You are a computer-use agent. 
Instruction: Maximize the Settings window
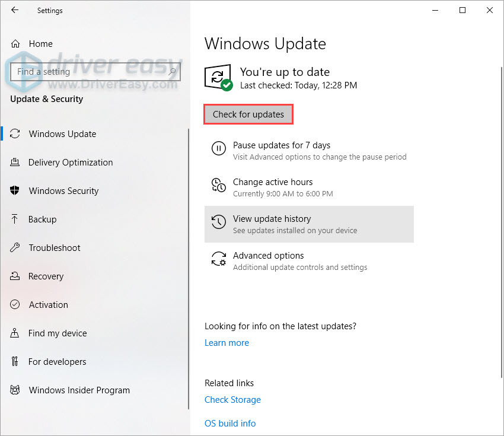point(462,10)
